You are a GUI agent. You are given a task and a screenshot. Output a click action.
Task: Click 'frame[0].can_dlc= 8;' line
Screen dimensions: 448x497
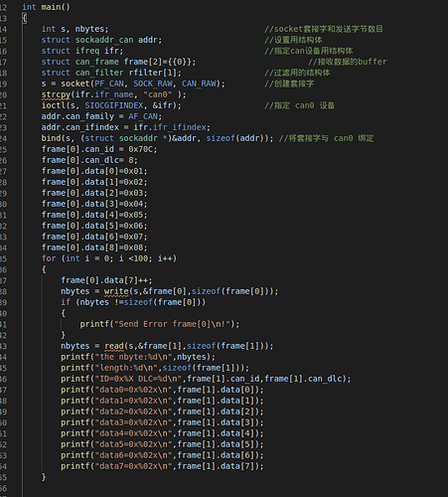[x=89, y=160]
